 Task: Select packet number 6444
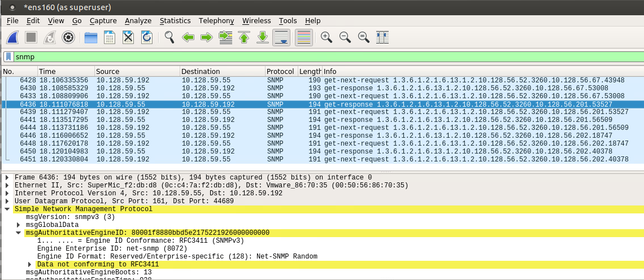pyautogui.click(x=322, y=128)
